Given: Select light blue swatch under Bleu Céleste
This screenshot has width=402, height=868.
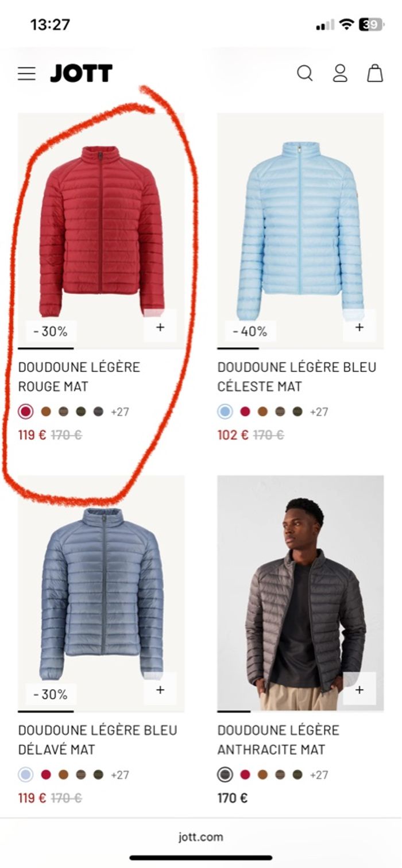Looking at the screenshot, I should (x=225, y=412).
